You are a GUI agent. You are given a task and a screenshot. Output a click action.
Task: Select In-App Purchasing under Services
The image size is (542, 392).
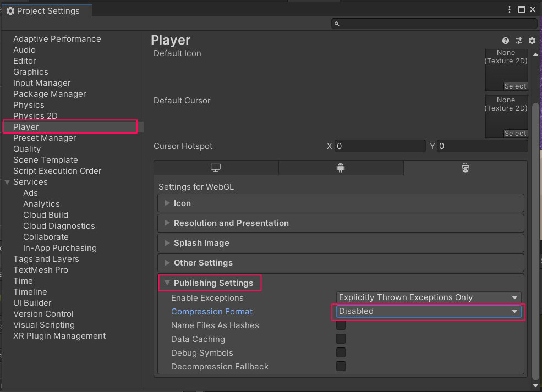[x=60, y=248]
